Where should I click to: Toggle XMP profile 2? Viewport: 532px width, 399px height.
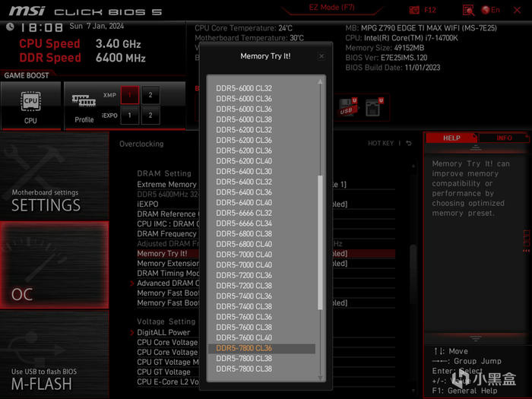150,95
